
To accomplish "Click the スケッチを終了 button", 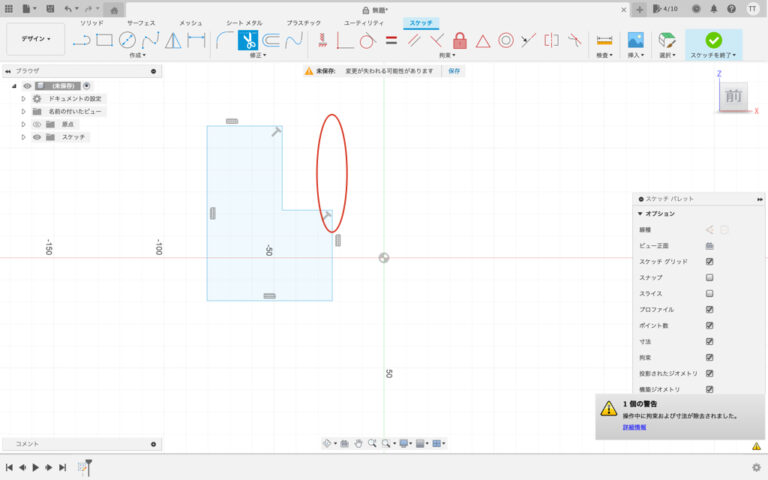I will pos(713,41).
